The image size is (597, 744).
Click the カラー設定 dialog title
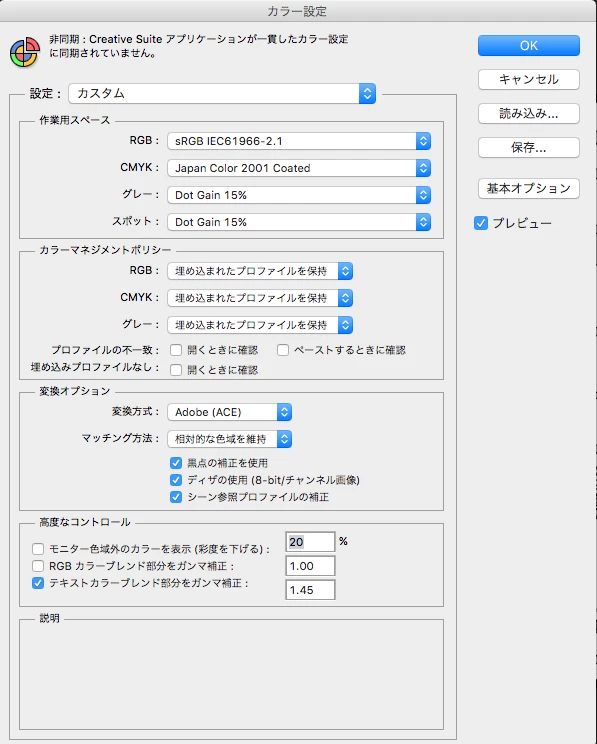point(297,11)
